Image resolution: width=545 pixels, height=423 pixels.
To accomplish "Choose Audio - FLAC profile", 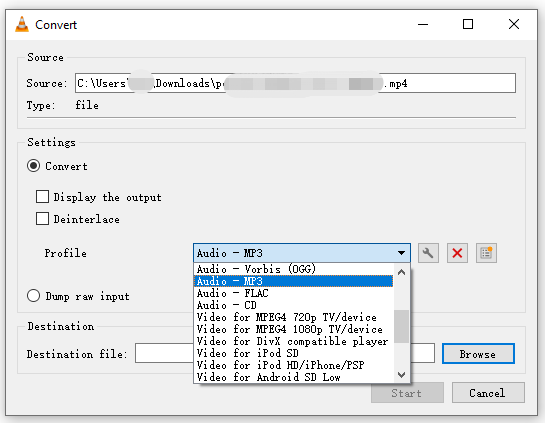I will coord(293,293).
